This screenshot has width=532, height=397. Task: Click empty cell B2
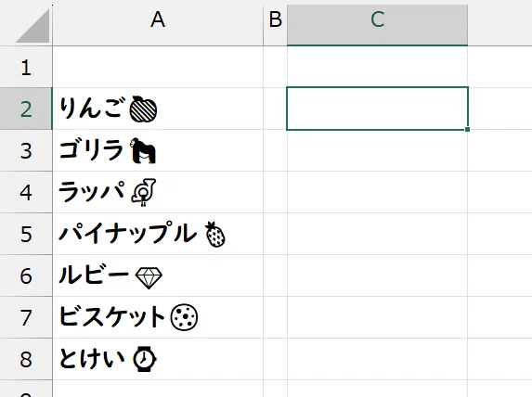[275, 109]
